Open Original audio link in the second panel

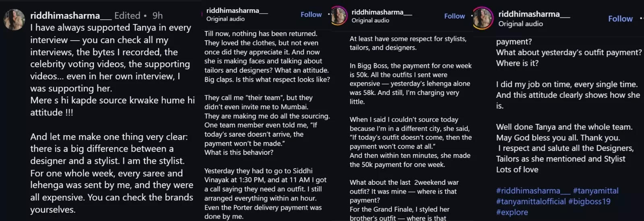click(225, 19)
